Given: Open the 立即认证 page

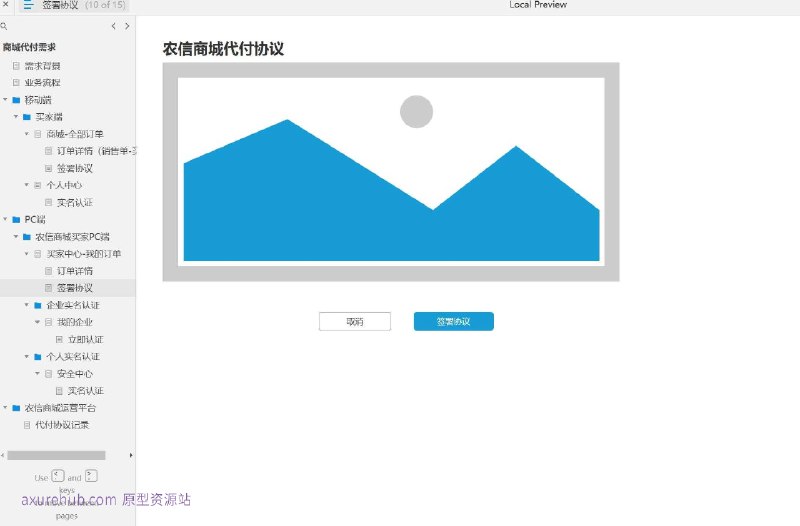Looking at the screenshot, I should 86,339.
